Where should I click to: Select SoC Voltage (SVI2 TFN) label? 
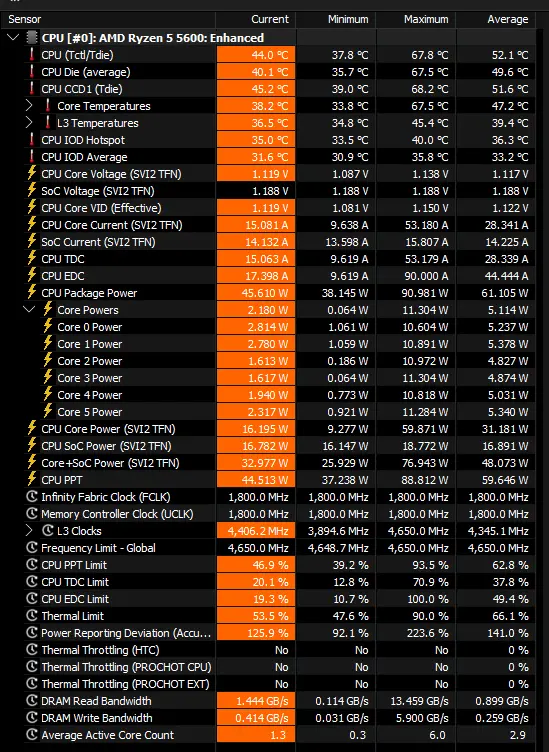(x=98, y=191)
